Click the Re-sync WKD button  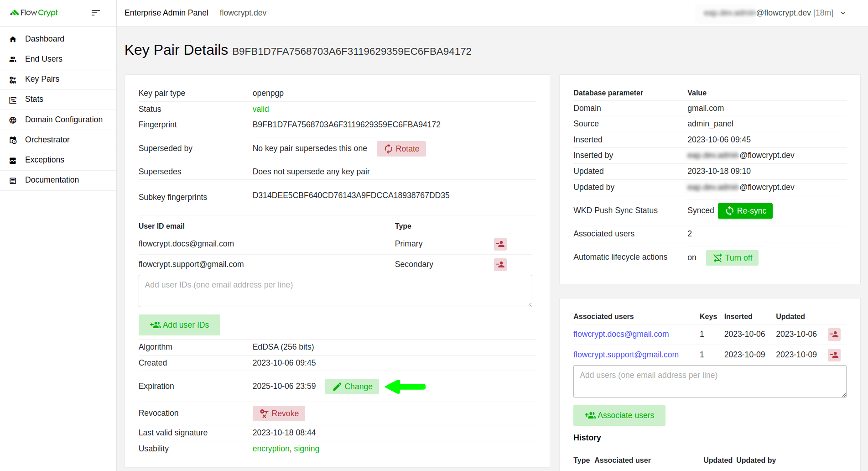pos(745,211)
